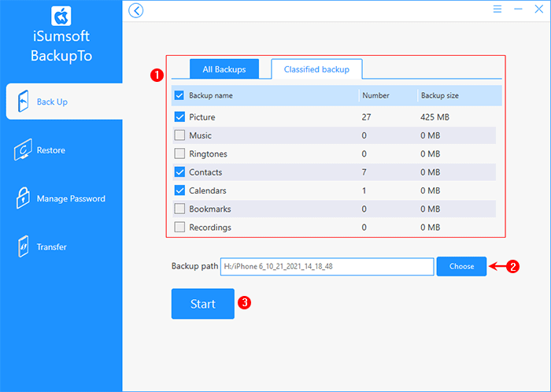Click the Choose button for backup path
Screen dimensions: 551x392
(x=461, y=266)
